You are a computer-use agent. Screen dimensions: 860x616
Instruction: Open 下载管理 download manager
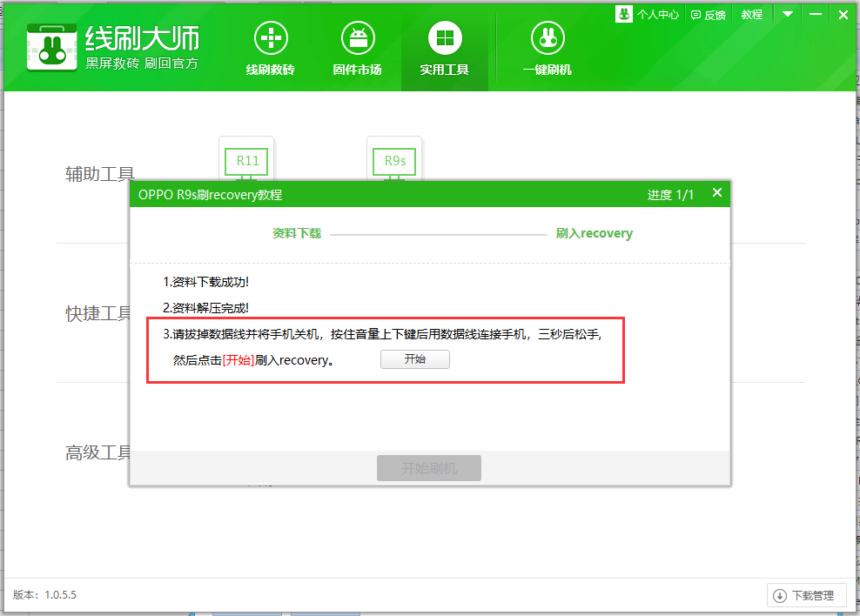[806, 595]
